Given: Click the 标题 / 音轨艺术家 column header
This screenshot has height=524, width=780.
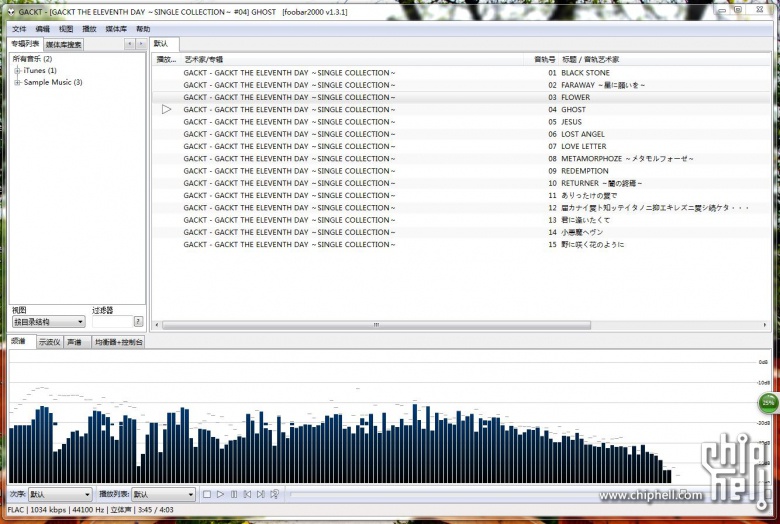Looking at the screenshot, I should pos(664,59).
